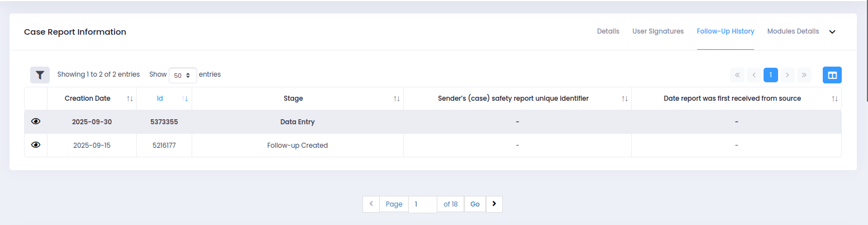Go to the first table page
Image resolution: width=868 pixels, height=225 pixels.
coord(737,75)
